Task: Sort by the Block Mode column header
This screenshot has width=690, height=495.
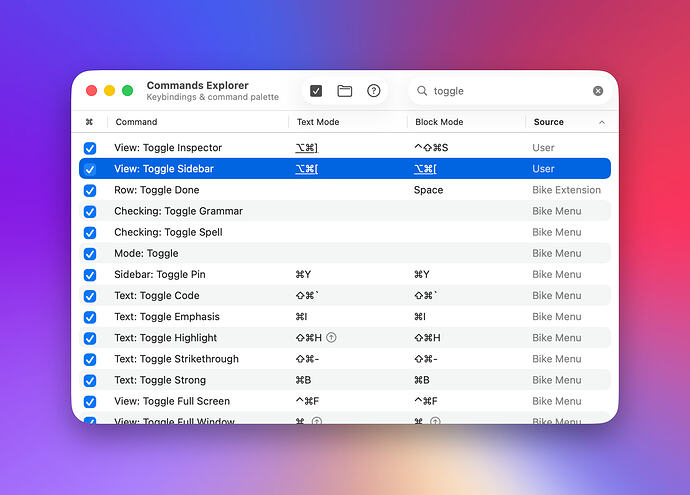Action: (x=439, y=122)
